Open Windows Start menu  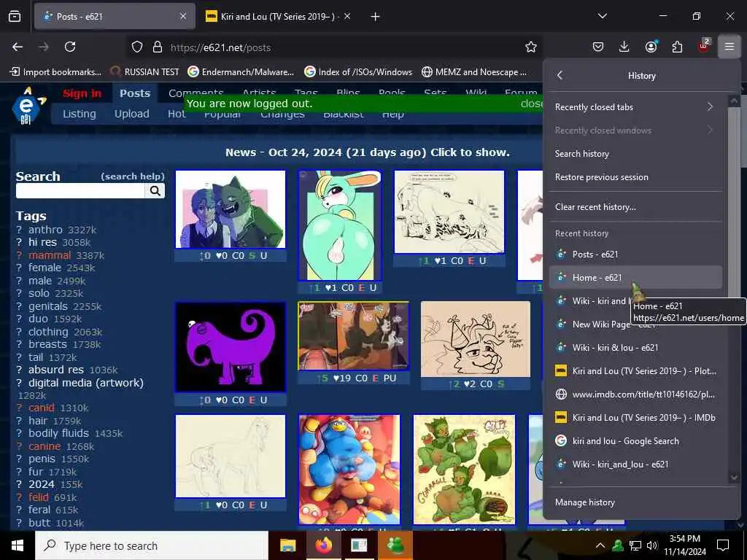(18, 545)
